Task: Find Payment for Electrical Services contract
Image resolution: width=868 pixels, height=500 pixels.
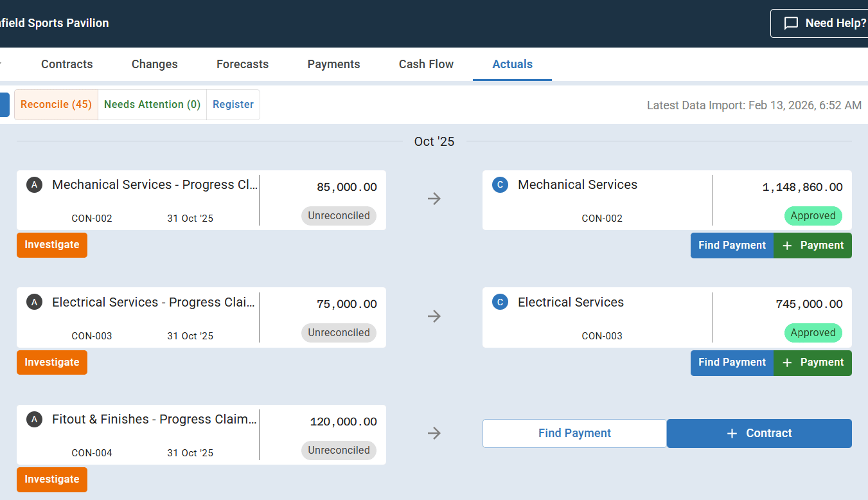Action: tap(732, 362)
